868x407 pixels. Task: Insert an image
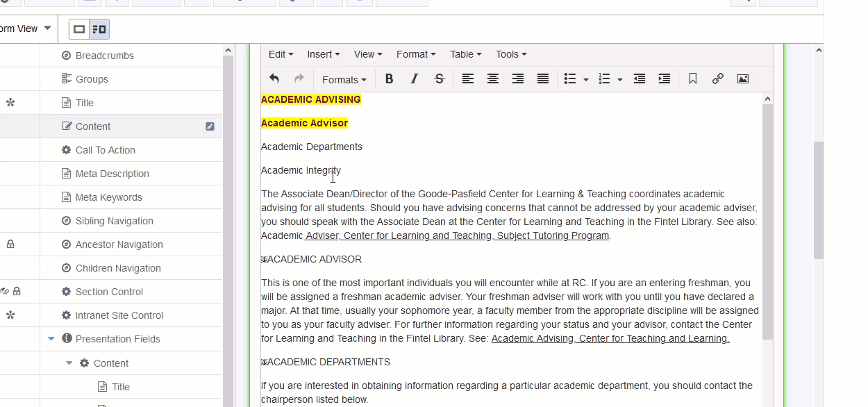[743, 79]
